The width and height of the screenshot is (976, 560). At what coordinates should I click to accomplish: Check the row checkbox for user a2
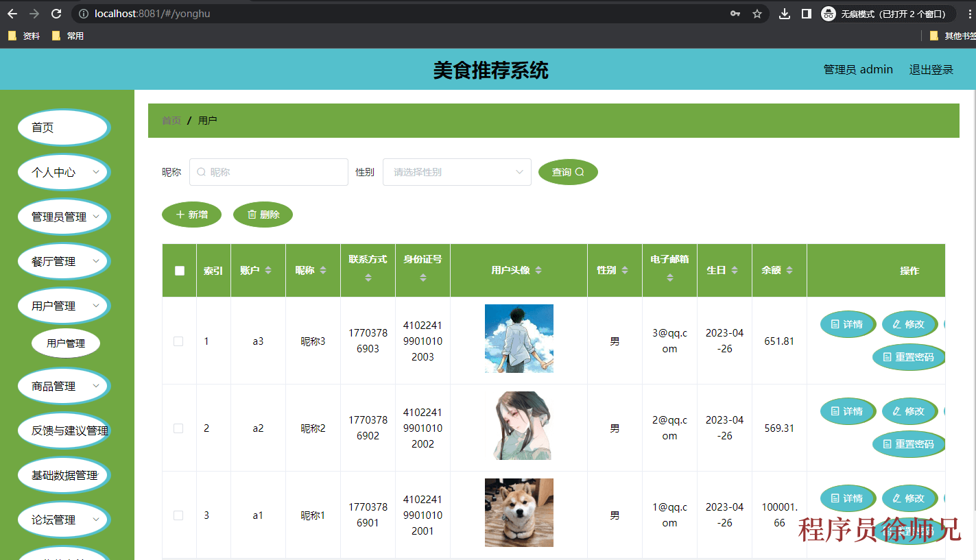pyautogui.click(x=178, y=428)
